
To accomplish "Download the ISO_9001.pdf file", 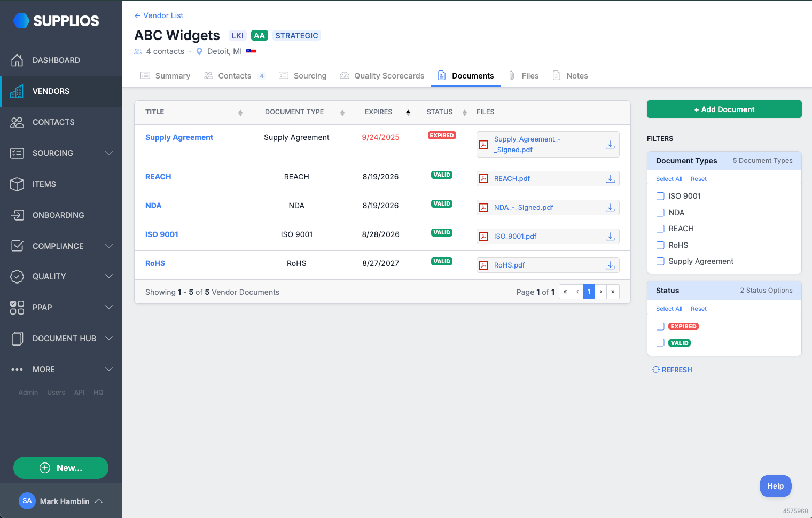I will click(610, 237).
